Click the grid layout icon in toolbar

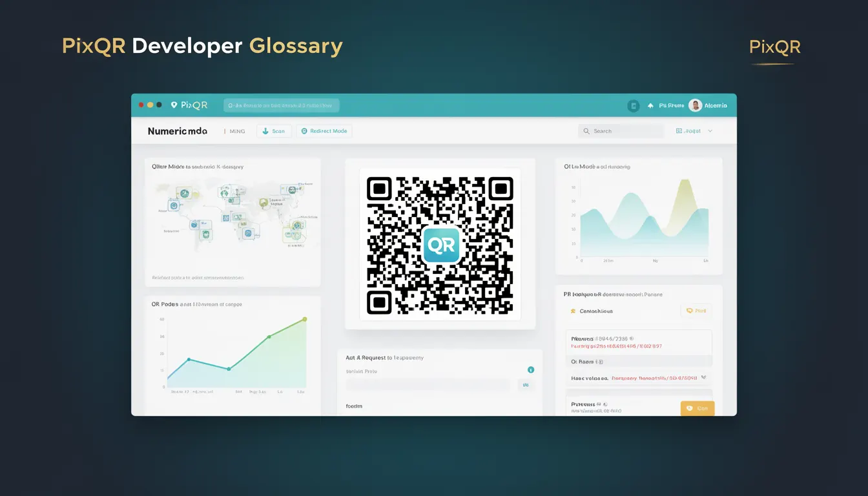click(x=679, y=131)
